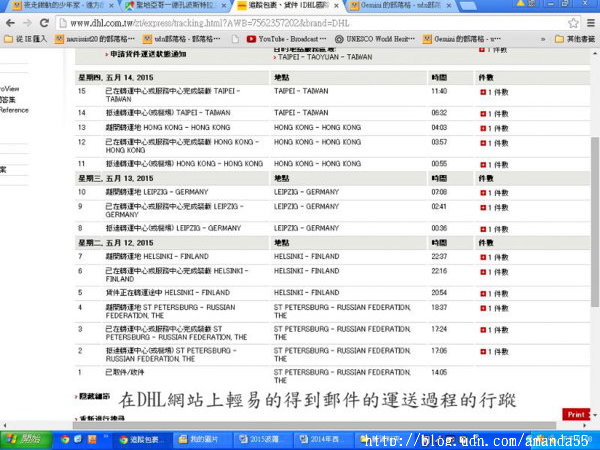The height and width of the screenshot is (450, 600).
Task: Click the red plus for row 4 at 18:37
Action: (x=483, y=308)
